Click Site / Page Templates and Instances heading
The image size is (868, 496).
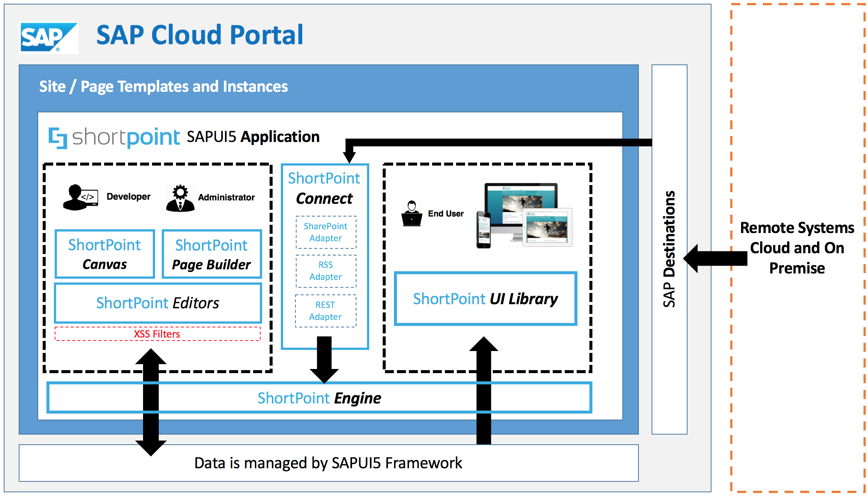tap(164, 87)
